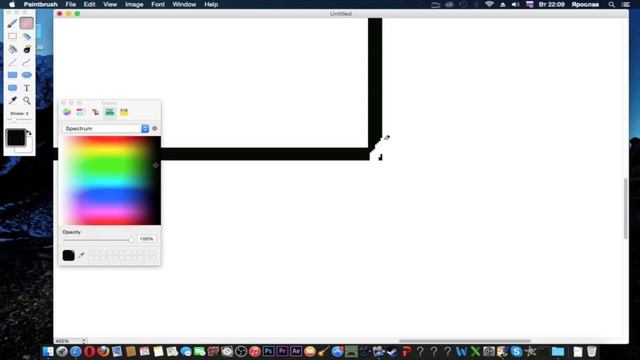Open the Window menu
Image resolution: width=640 pixels, height=360 pixels.
click(184, 4)
